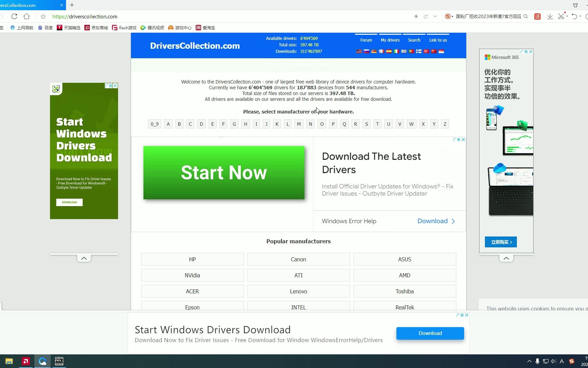Switch language with the Chinese flag
Viewport: 588px width, 368px height.
[434, 51]
